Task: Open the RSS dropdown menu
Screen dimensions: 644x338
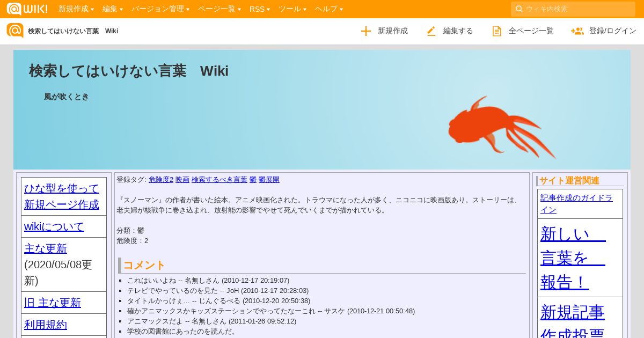Action: (x=260, y=9)
